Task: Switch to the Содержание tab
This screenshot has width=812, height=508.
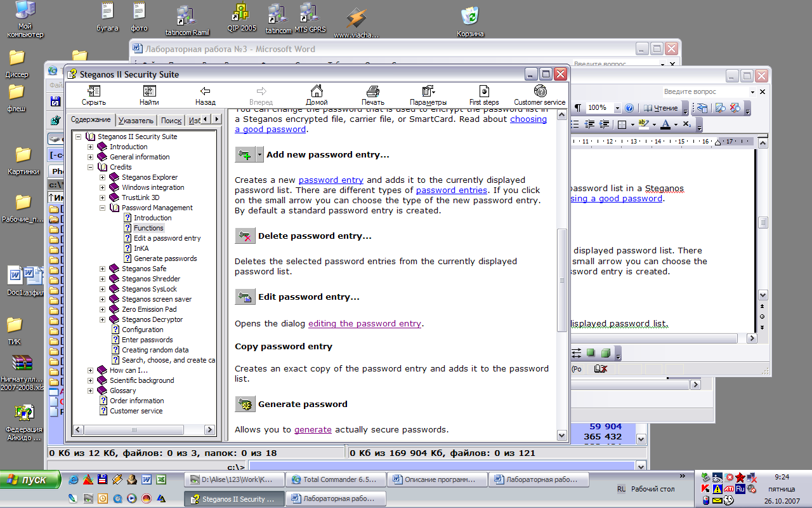Action: [91, 119]
